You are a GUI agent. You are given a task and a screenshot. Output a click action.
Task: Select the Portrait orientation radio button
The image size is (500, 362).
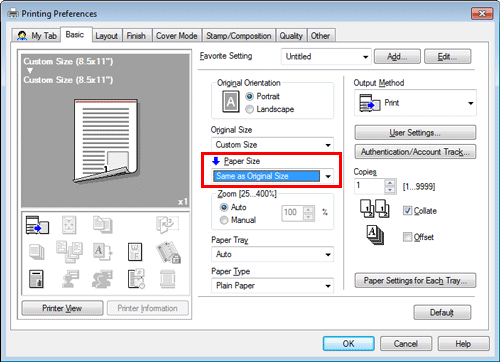249,96
